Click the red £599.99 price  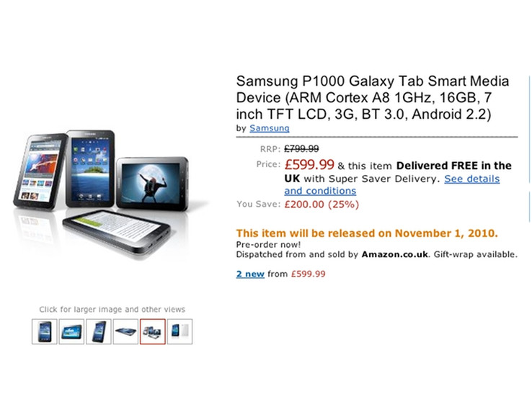tap(309, 165)
